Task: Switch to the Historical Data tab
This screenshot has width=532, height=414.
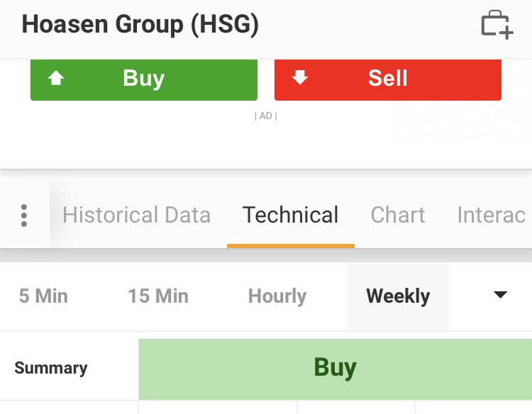Action: tap(136, 215)
